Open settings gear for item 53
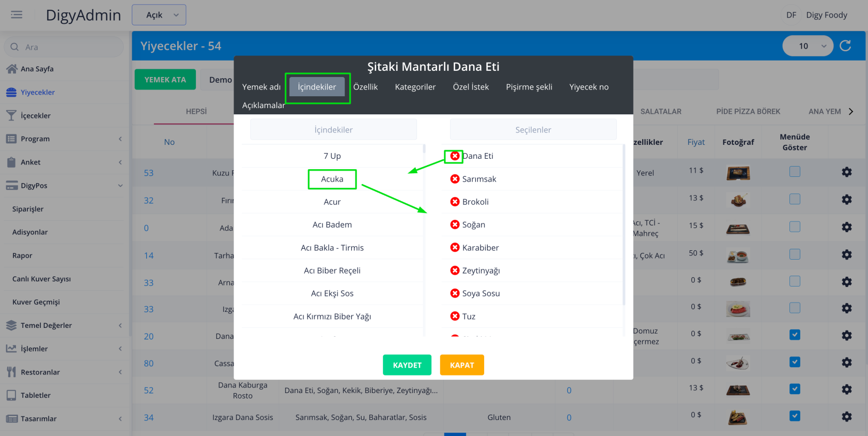Image resolution: width=868 pixels, height=436 pixels. coord(846,172)
